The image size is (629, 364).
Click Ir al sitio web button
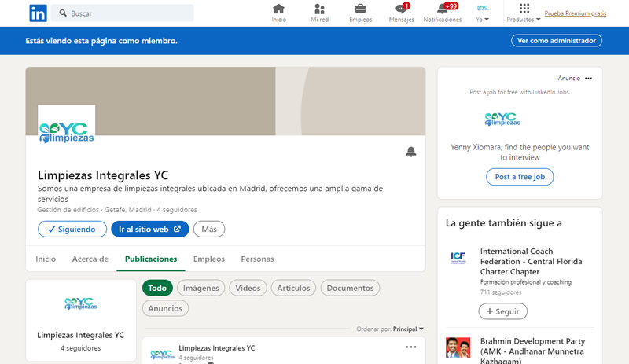pos(150,229)
